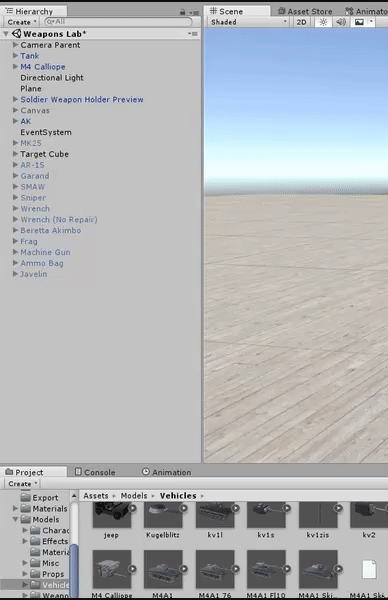This screenshot has width=388, height=600.
Task: Toggle scene audio speaker icon
Action: (x=341, y=22)
